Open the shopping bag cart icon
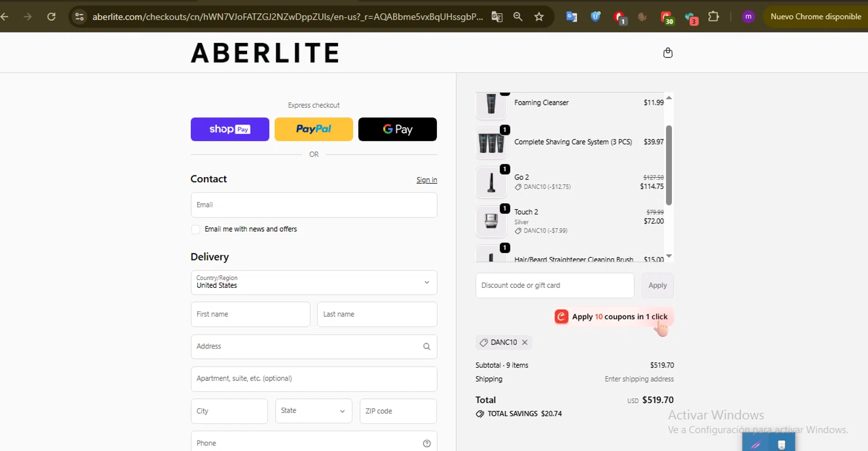Image resolution: width=868 pixels, height=451 pixels. click(668, 53)
